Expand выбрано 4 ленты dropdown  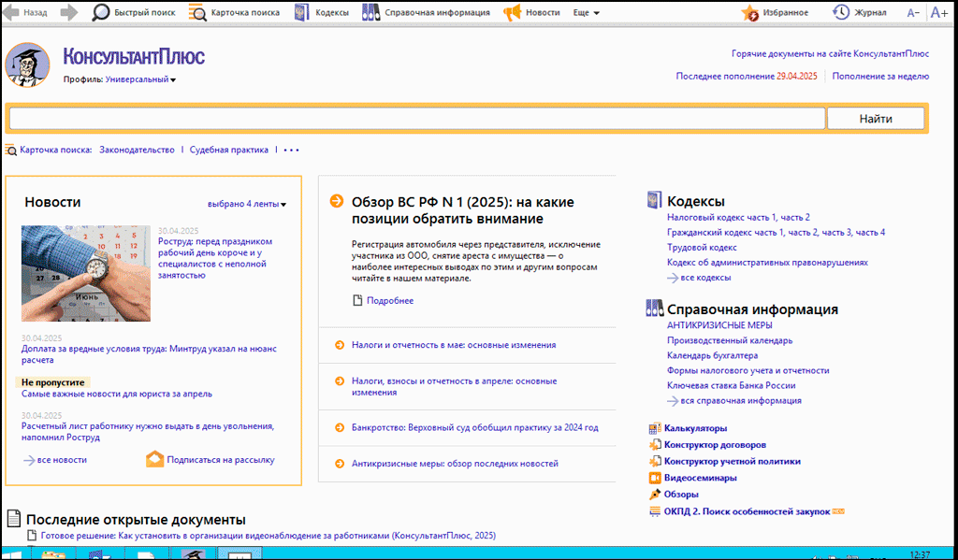click(247, 204)
